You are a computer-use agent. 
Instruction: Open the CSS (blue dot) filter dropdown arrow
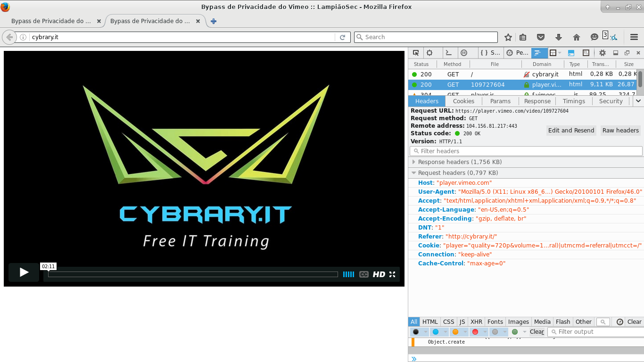coord(446,332)
